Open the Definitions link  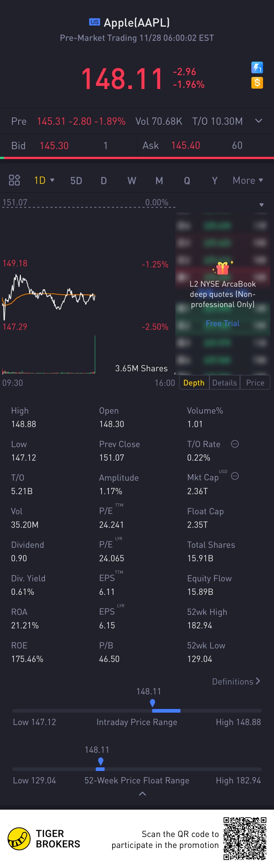click(x=236, y=681)
